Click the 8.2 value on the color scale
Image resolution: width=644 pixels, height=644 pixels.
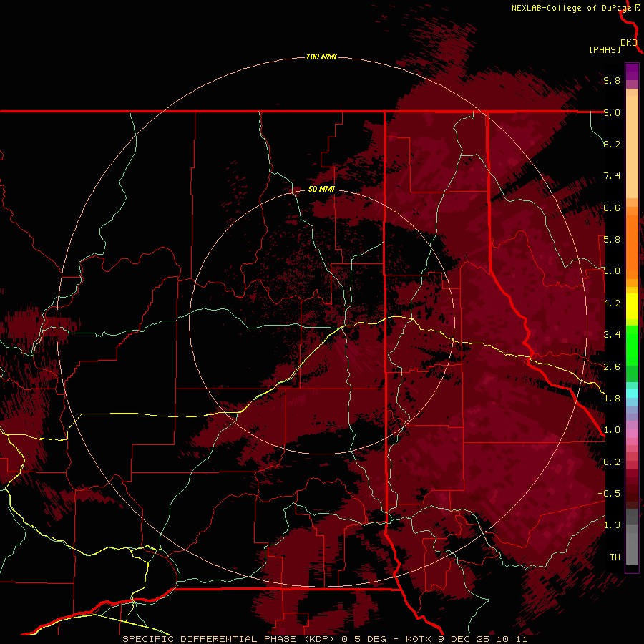coord(612,144)
